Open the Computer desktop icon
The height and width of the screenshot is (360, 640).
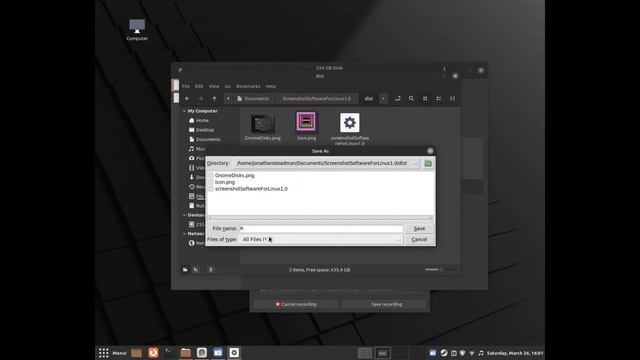click(x=137, y=29)
